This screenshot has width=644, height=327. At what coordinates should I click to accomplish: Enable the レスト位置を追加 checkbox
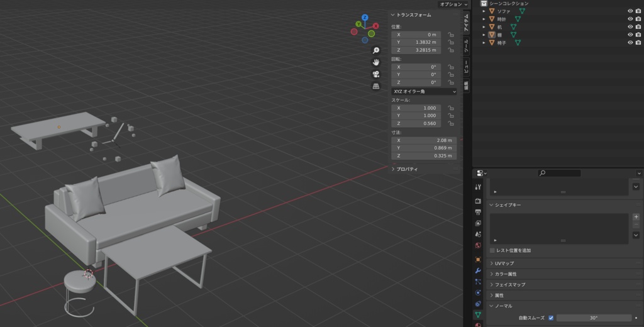tap(492, 250)
